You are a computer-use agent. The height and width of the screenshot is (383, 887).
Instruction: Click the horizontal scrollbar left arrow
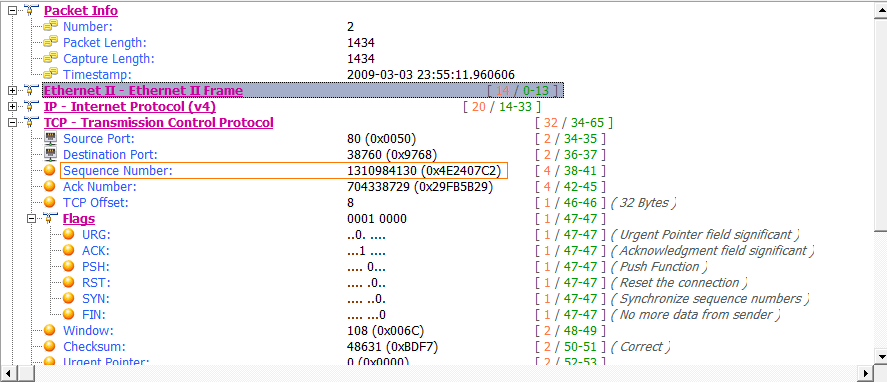(x=8, y=373)
